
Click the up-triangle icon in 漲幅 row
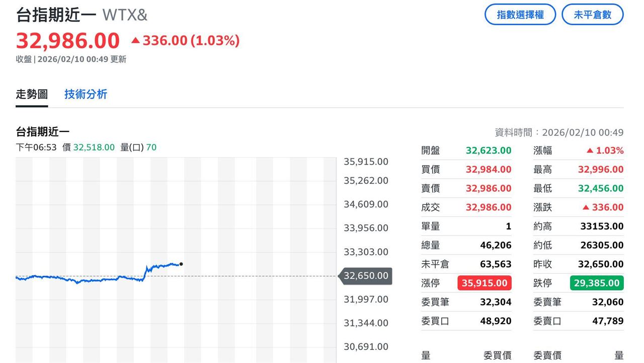coord(590,151)
